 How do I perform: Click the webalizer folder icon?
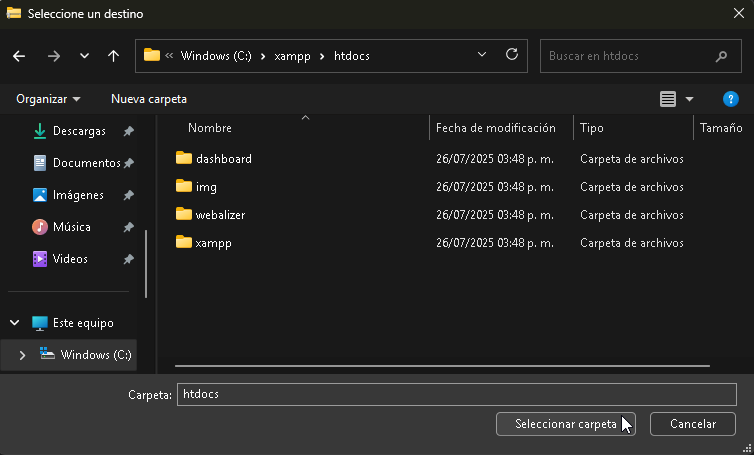(184, 214)
